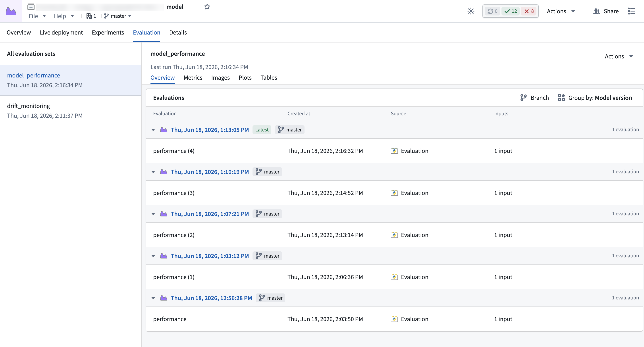Click the organization building icon labeled 1
The width and height of the screenshot is (644, 347).
click(91, 16)
